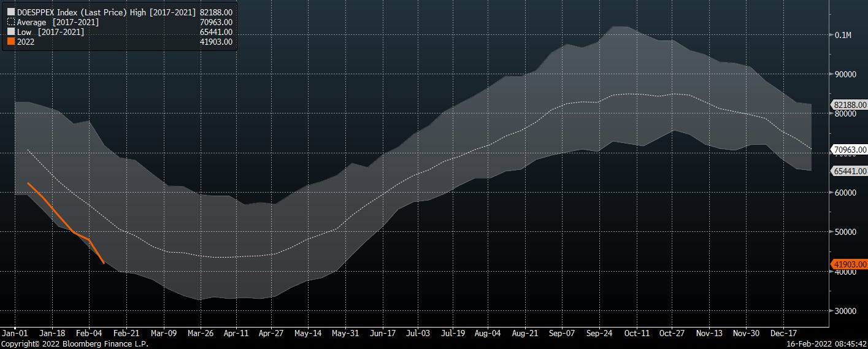Image resolution: width=868 pixels, height=349 pixels.
Task: Click the 16-Feb-2022 08:45:42 timestamp
Action: pyautogui.click(x=827, y=344)
